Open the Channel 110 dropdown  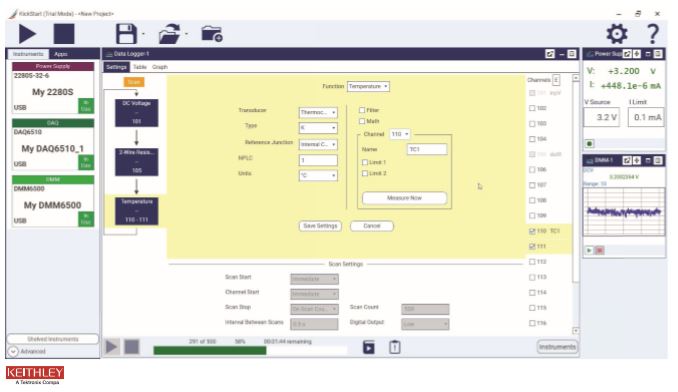click(x=400, y=134)
